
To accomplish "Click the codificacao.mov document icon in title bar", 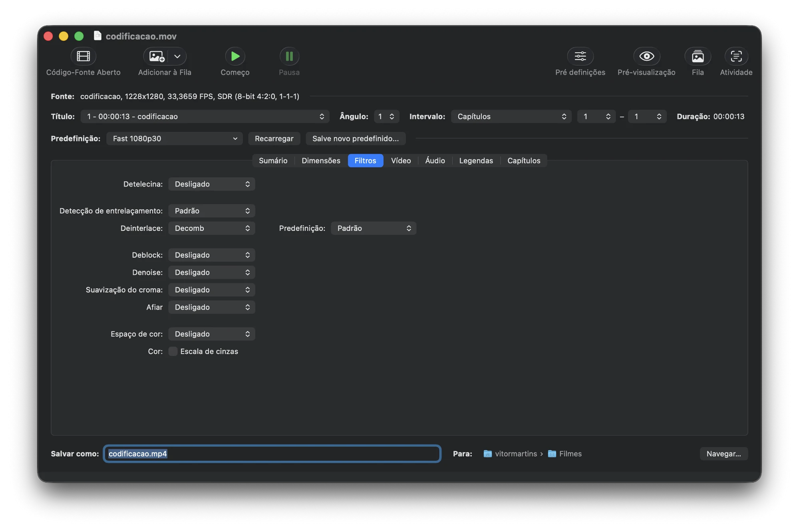I will coord(97,36).
